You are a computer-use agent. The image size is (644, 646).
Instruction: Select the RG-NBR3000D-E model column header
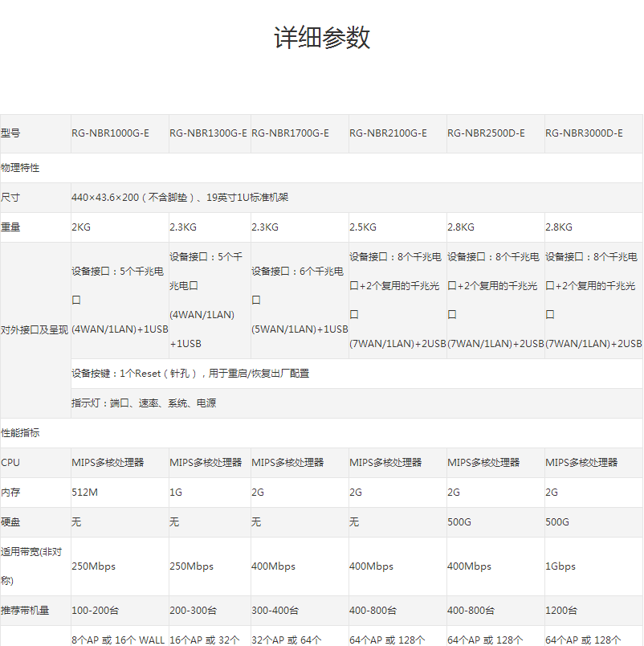[x=584, y=133]
